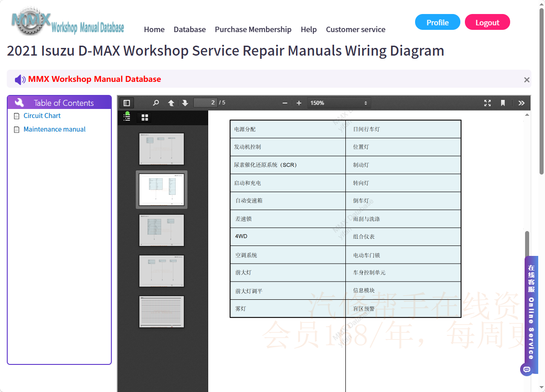This screenshot has width=545, height=392.
Task: Click the 转向灯 table cell
Action: click(x=403, y=183)
